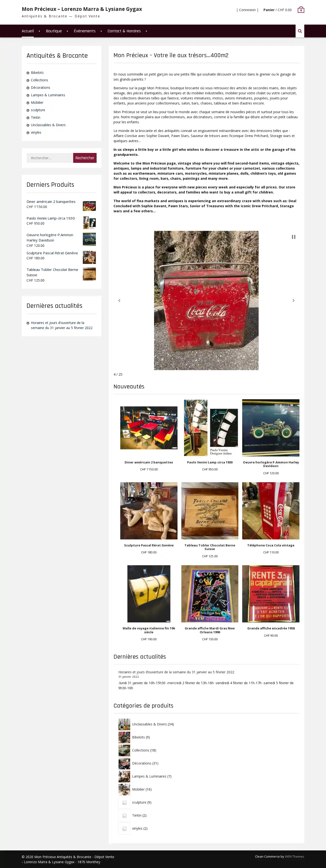
Task: Open the vinyles placeholder image icon
Action: tap(124, 828)
